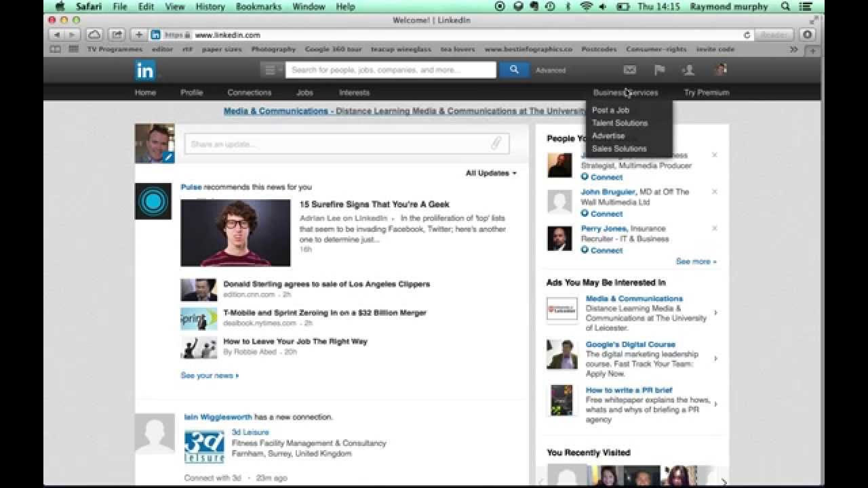Viewport: 868px width, 488px height.
Task: Click the Iain Wigglesworth name link
Action: [218, 417]
